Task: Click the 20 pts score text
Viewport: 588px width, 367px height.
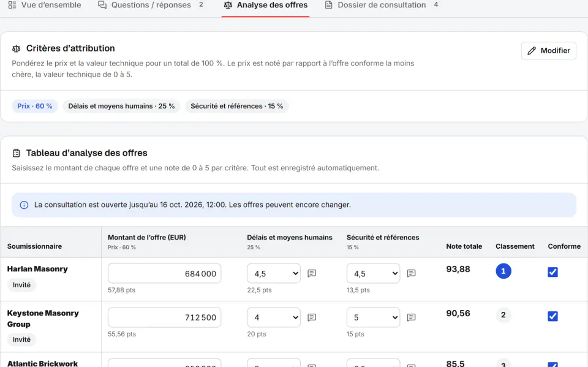Action: click(x=257, y=334)
